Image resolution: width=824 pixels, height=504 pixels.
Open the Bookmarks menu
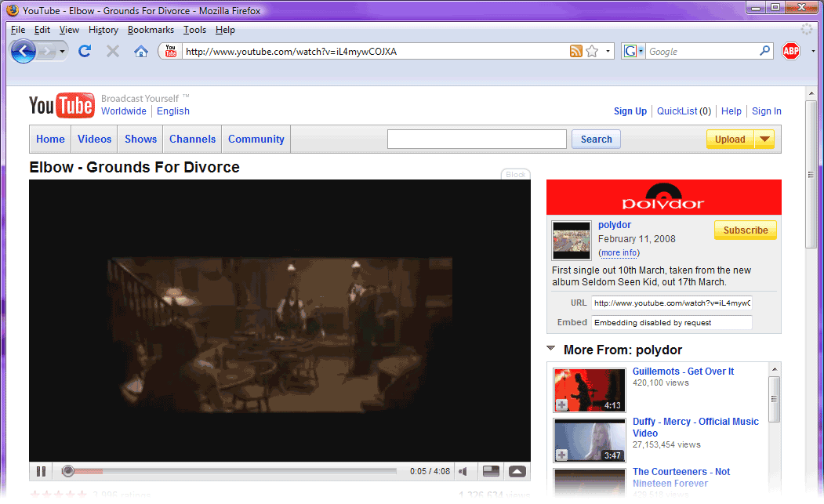coord(151,30)
